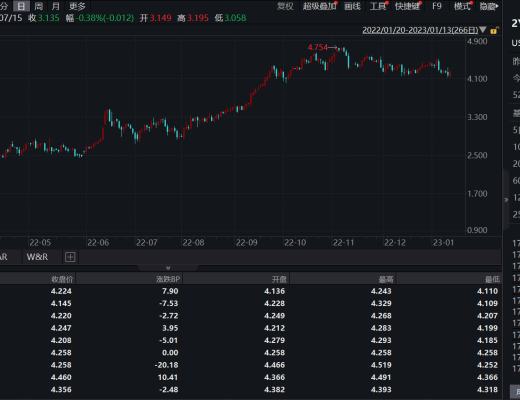Select the high price cell 4.329
Viewport: 520px width, 400px height.
381,304
